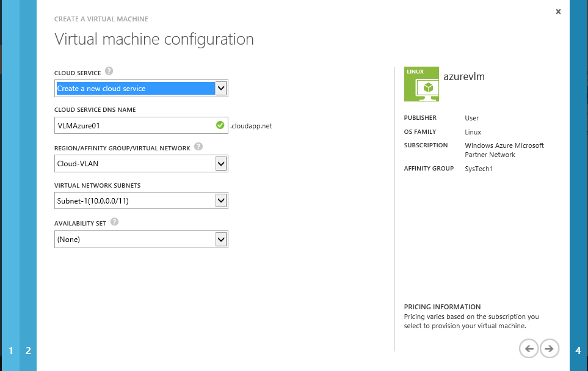Expand the Availability Set dropdown
This screenshot has height=371, width=588.
pyautogui.click(x=142, y=239)
